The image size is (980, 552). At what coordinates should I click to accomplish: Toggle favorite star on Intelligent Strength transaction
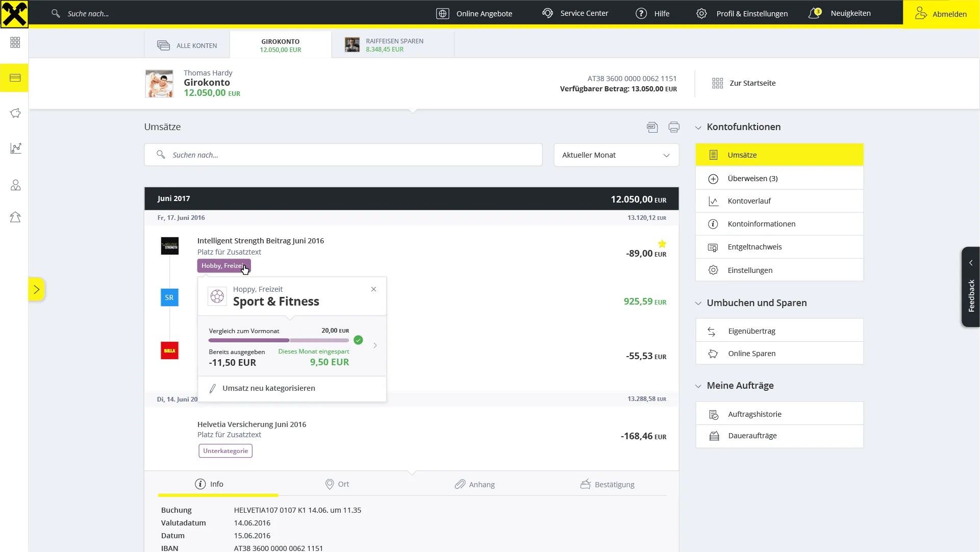click(662, 244)
